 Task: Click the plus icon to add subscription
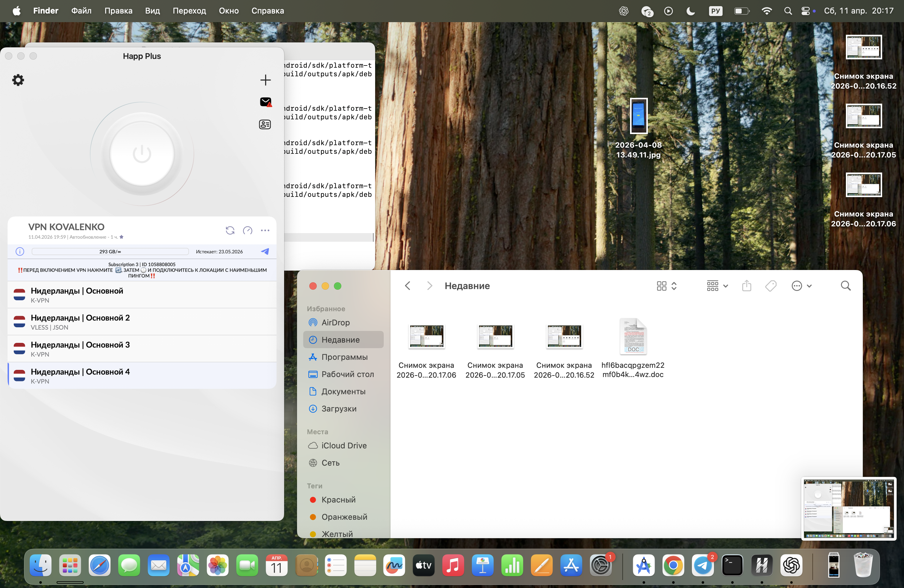[x=265, y=80]
